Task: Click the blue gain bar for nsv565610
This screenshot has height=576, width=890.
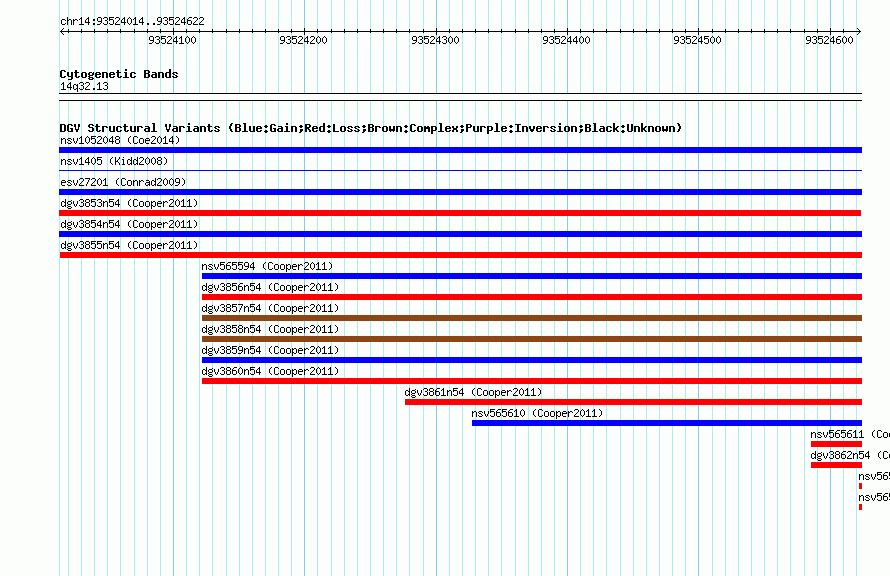Action: click(667, 423)
